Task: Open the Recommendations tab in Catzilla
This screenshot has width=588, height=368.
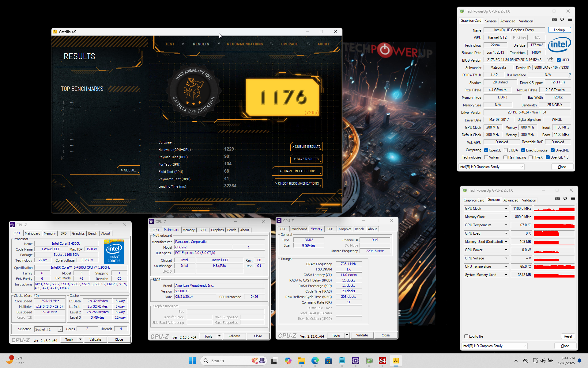Action: [x=245, y=44]
